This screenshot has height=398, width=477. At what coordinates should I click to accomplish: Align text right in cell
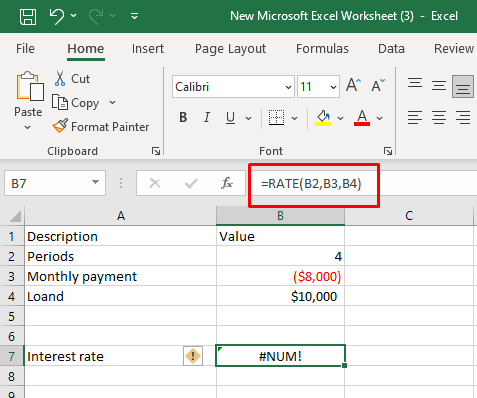[x=463, y=118]
